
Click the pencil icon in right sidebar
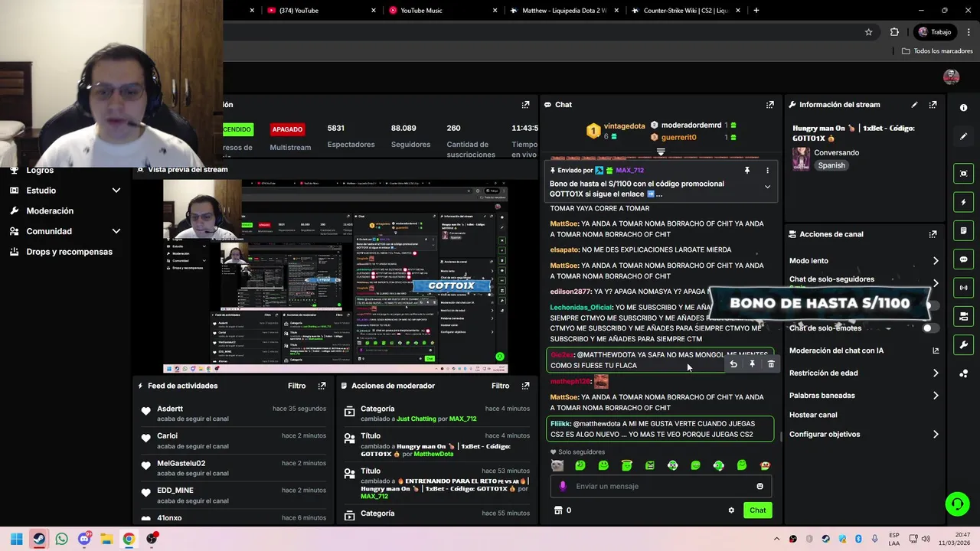coord(963,136)
